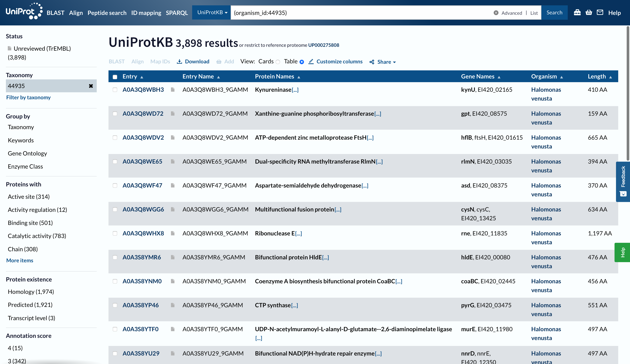Screen dimensions: 630x364
Task: Click unreviewed file icon for A0A3S8YNM0
Action: pos(172,281)
